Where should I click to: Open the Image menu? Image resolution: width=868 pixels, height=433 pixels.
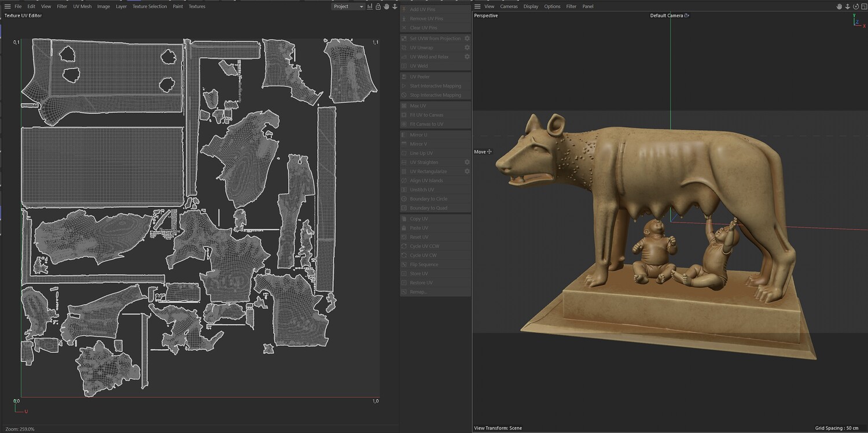[104, 6]
